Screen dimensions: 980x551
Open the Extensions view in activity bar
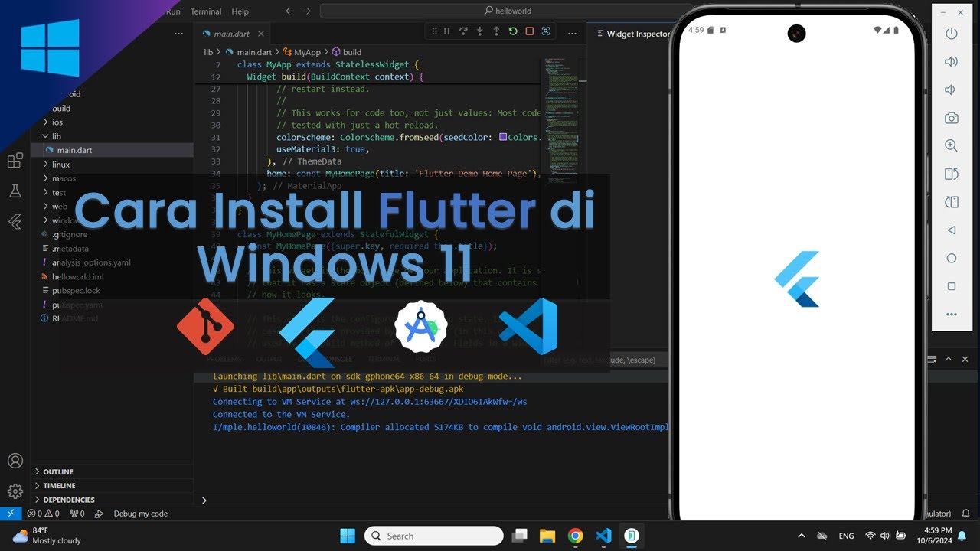[x=15, y=161]
